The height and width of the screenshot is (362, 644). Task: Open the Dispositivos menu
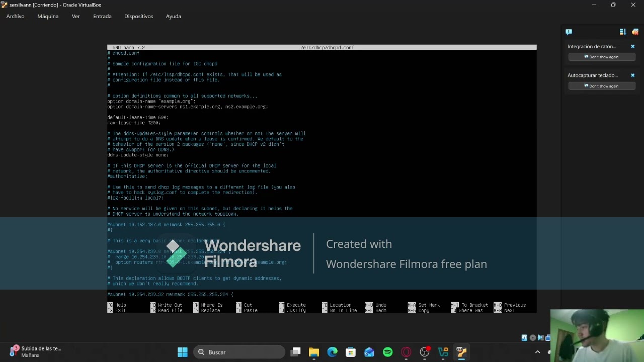[x=138, y=16]
